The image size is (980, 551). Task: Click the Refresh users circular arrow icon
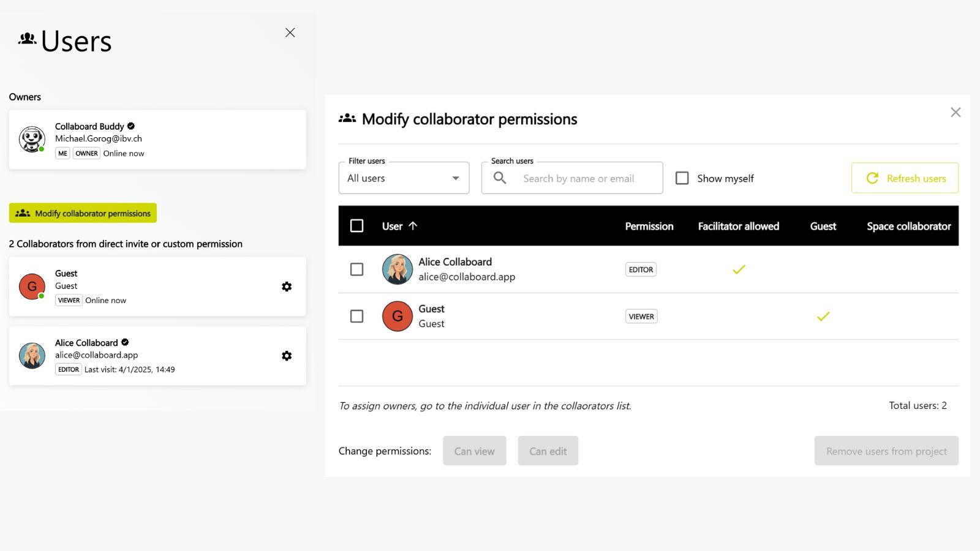click(x=872, y=178)
